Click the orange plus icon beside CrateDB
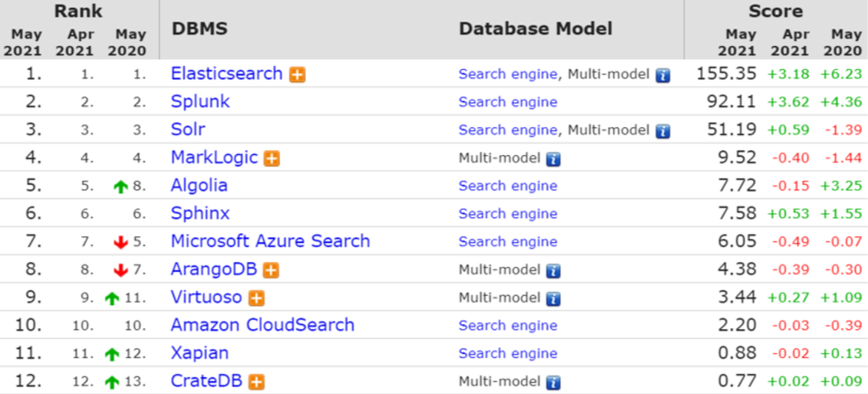 256,383
